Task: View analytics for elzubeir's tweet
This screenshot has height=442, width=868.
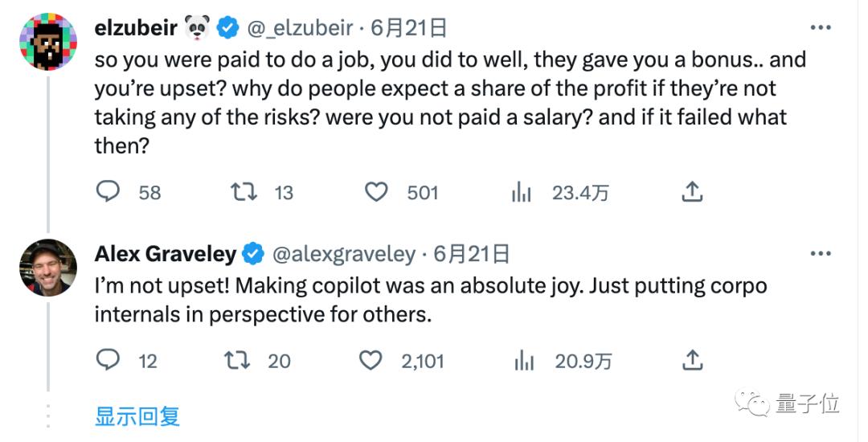Action: (x=522, y=192)
